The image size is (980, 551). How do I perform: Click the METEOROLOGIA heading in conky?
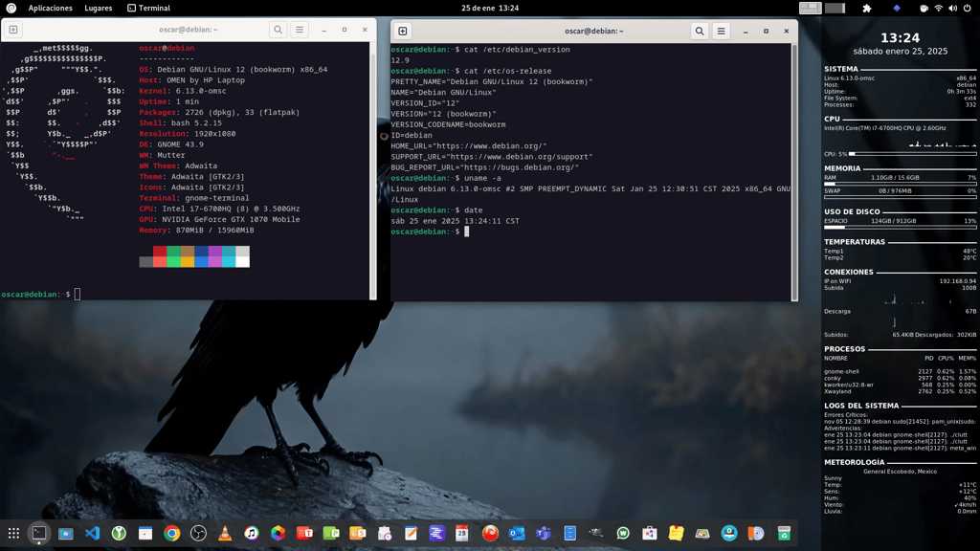855,462
